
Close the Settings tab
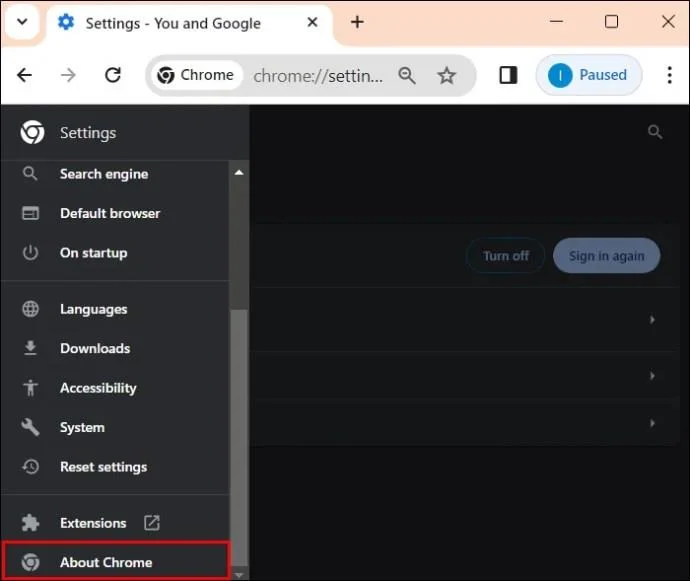312,22
